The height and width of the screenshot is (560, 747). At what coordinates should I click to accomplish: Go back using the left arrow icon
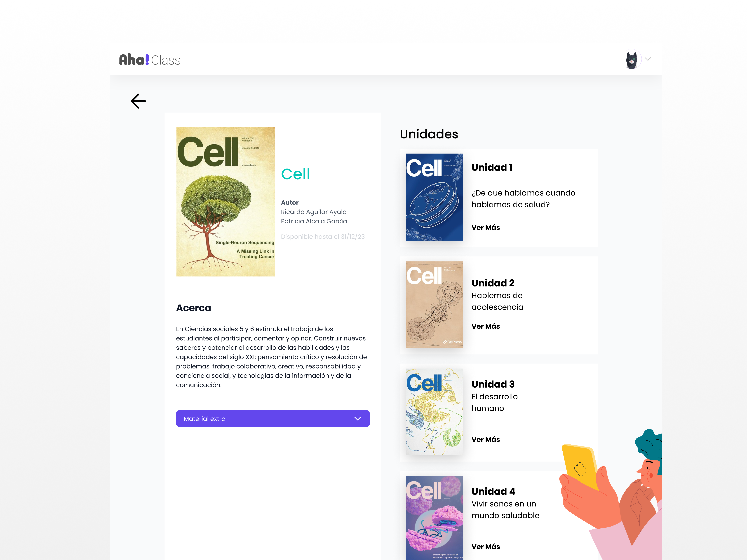pyautogui.click(x=139, y=101)
